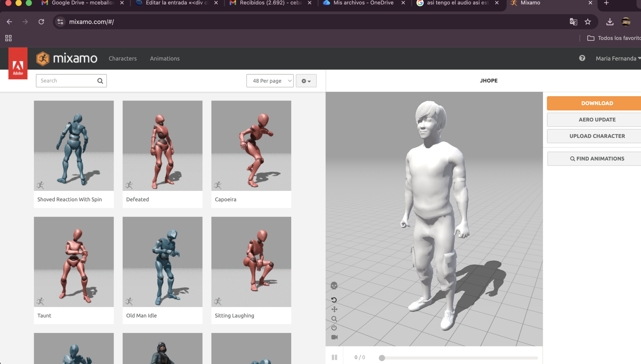Select the pan camera move icon
The image size is (641, 364).
click(334, 309)
